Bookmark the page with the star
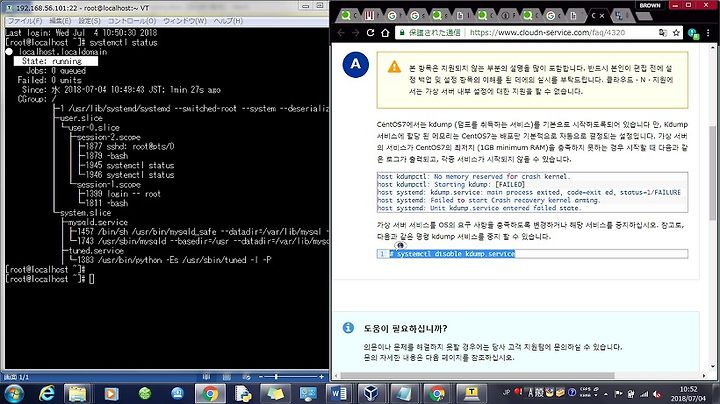 676,33
